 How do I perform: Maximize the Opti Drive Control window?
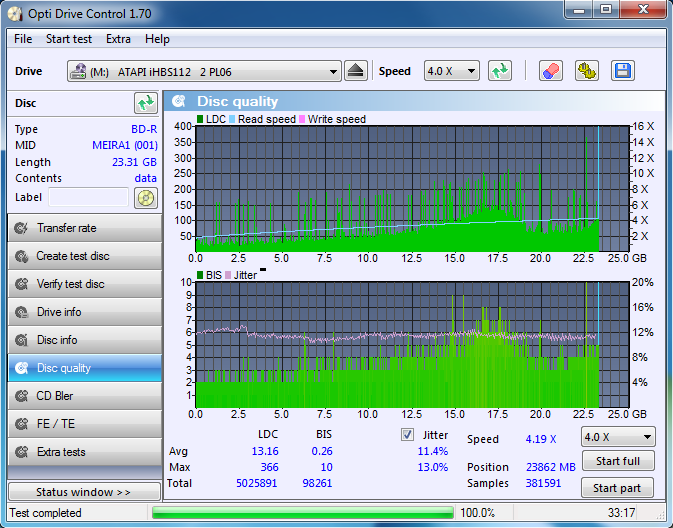coord(606,9)
